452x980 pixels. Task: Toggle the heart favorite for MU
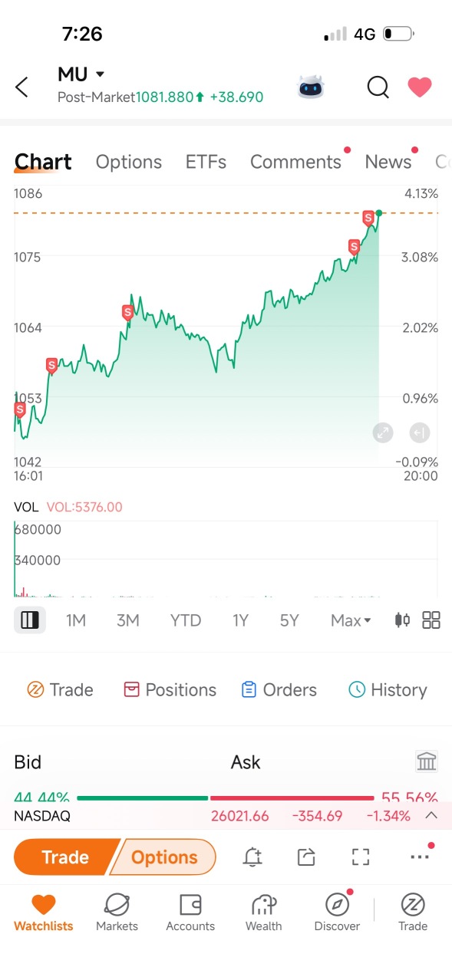(419, 87)
